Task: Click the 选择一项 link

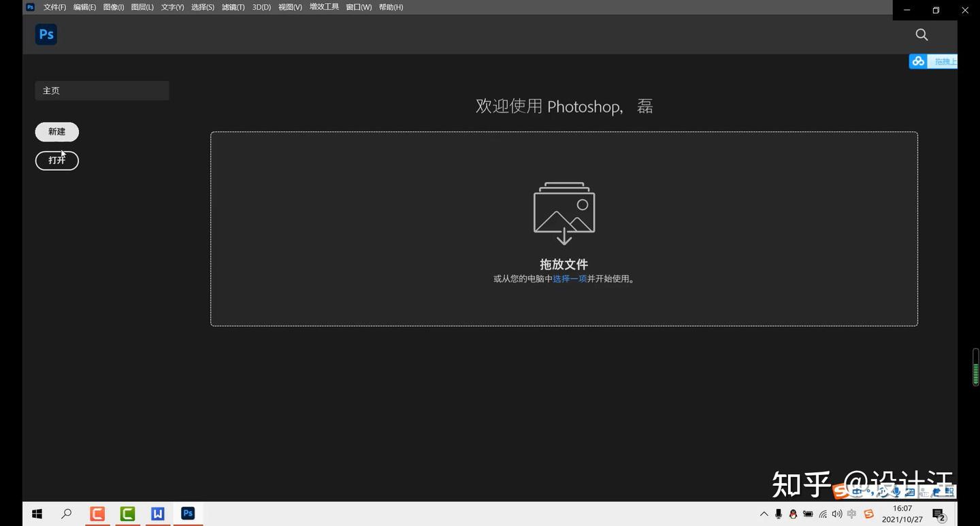Action: coord(570,279)
